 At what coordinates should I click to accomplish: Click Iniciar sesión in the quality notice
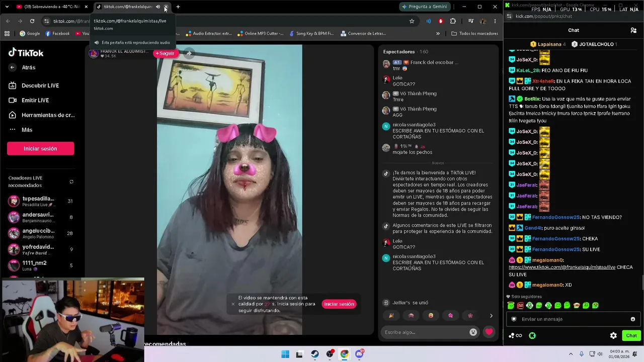point(339,304)
